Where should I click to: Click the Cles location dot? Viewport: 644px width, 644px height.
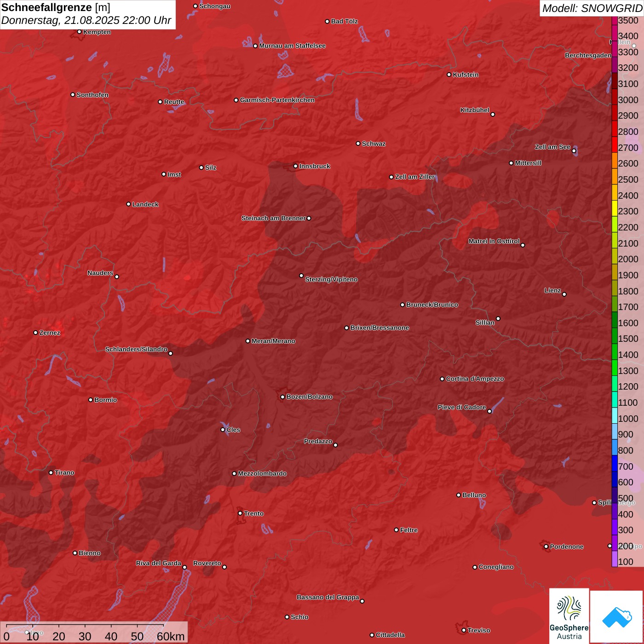click(x=223, y=430)
